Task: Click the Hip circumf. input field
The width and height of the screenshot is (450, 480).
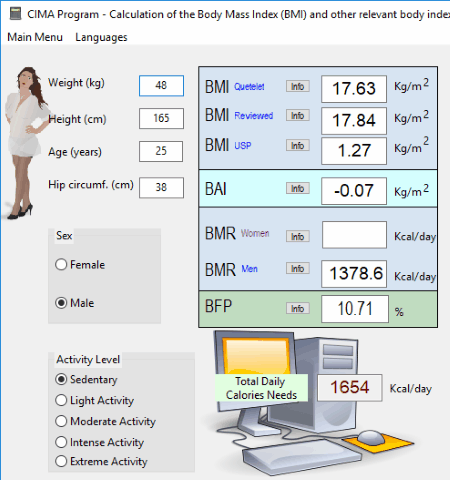Action: pyautogui.click(x=161, y=188)
